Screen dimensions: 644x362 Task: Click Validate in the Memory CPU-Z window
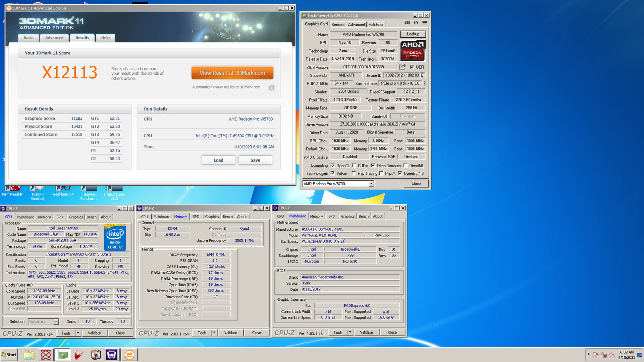[x=231, y=333]
